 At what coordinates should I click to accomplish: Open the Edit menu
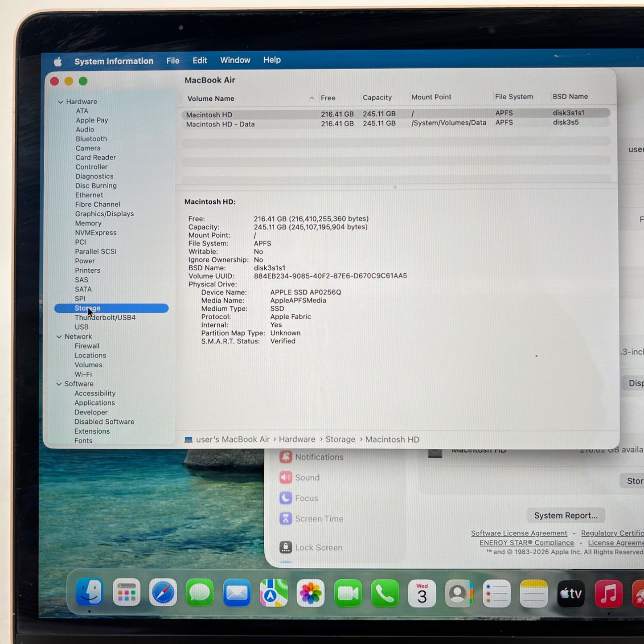click(200, 60)
